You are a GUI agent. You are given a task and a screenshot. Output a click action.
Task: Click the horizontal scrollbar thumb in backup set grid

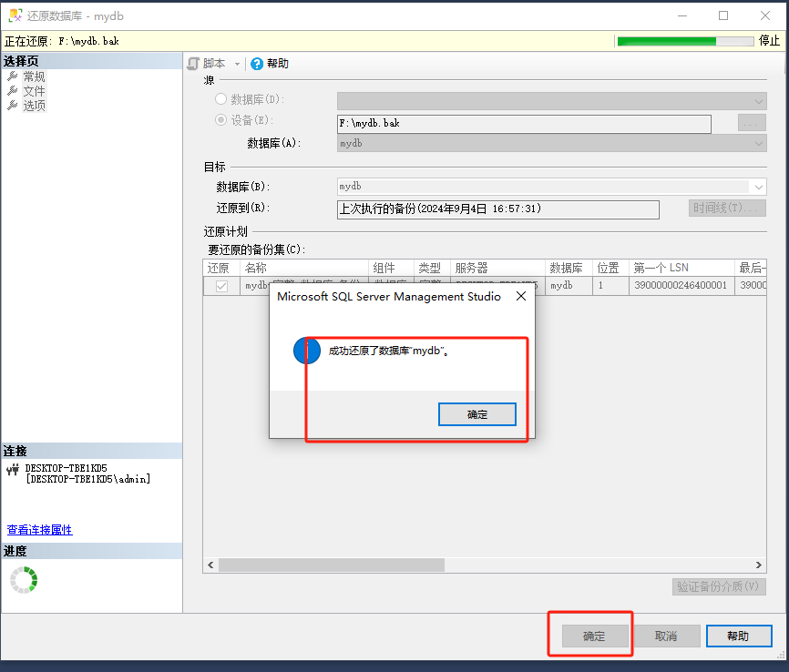point(332,565)
